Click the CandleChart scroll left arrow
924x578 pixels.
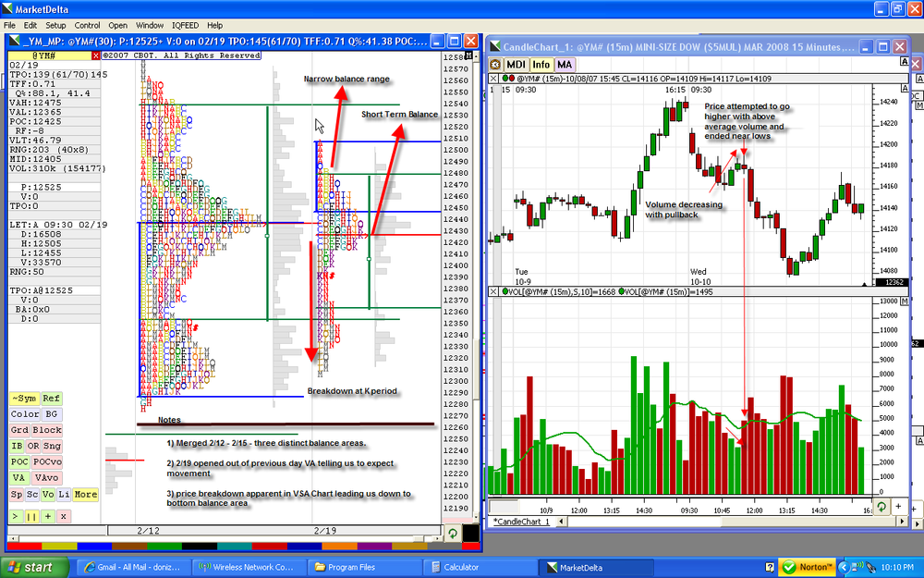561,522
